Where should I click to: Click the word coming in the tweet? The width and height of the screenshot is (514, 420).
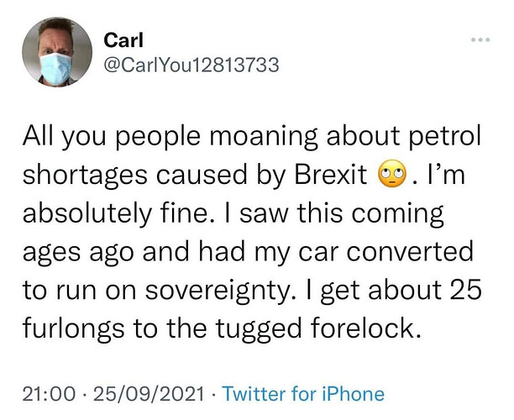coord(397,213)
